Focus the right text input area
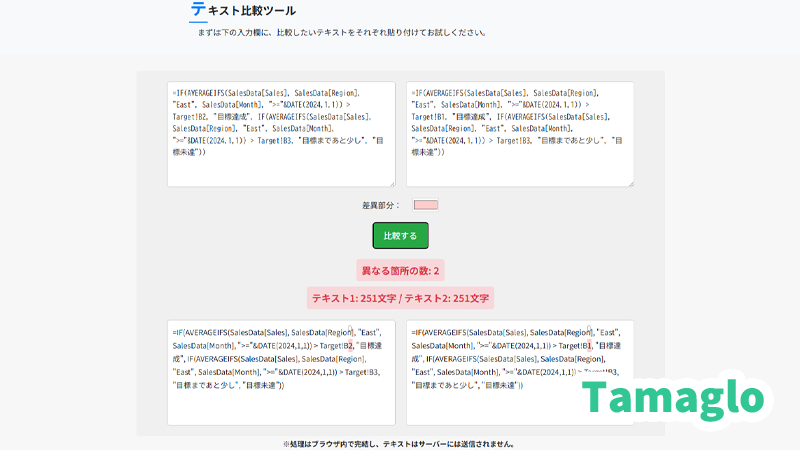 pyautogui.click(x=520, y=134)
